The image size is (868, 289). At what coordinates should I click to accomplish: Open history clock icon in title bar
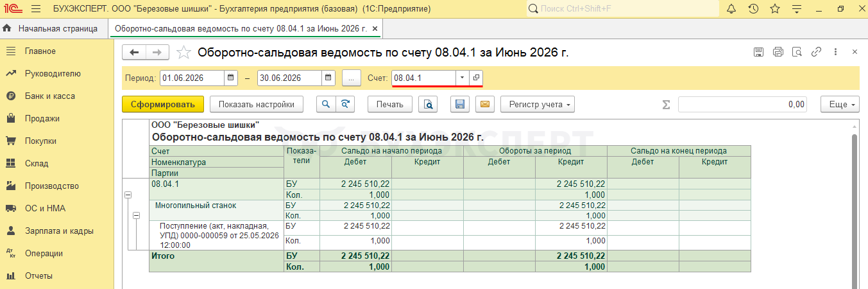[753, 9]
